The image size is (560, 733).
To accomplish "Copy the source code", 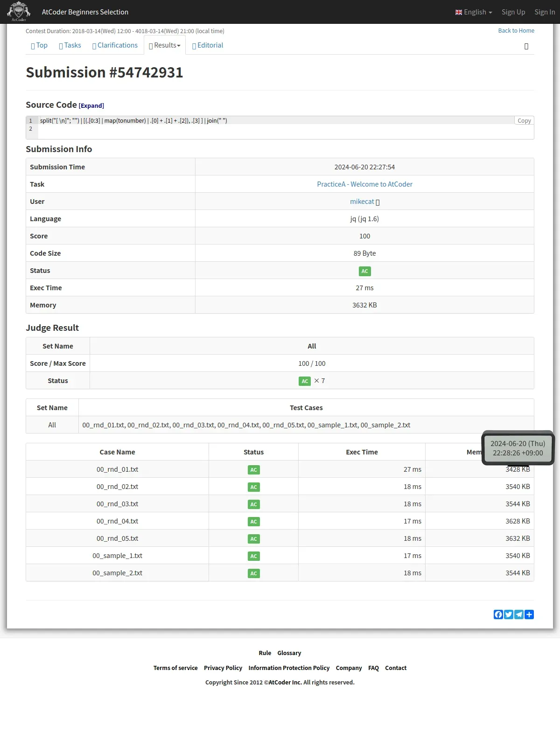I will (x=524, y=120).
